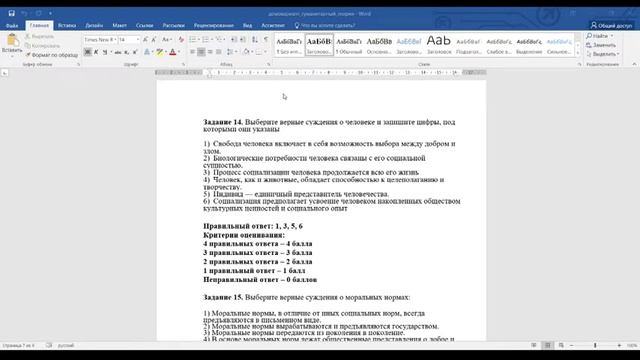The image size is (640, 360).
Task: Undo the last action in the title bar
Action: point(24,13)
